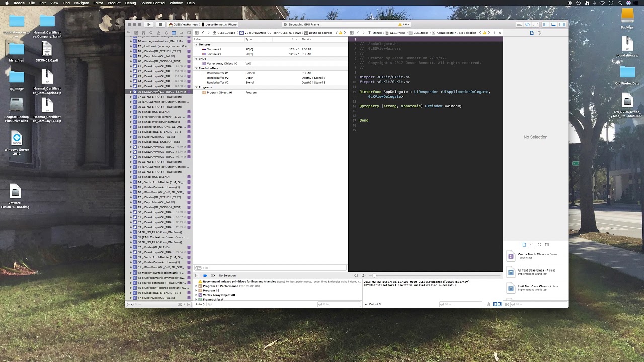Clear the console with trash icon

488,304
